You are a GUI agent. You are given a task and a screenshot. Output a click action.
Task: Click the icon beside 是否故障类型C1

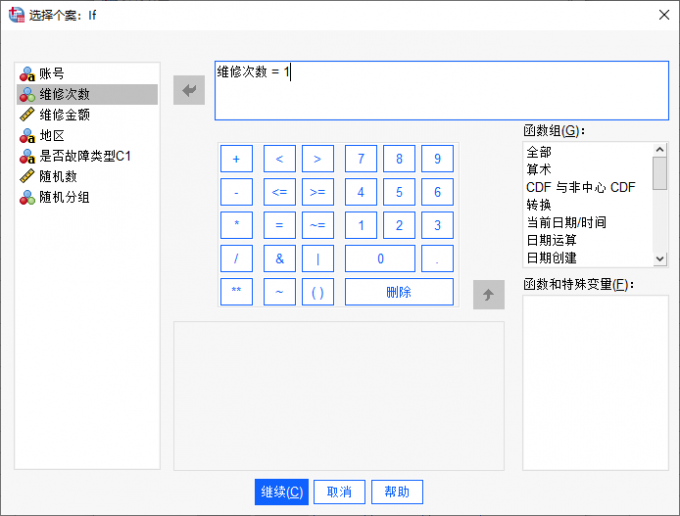click(x=27, y=156)
